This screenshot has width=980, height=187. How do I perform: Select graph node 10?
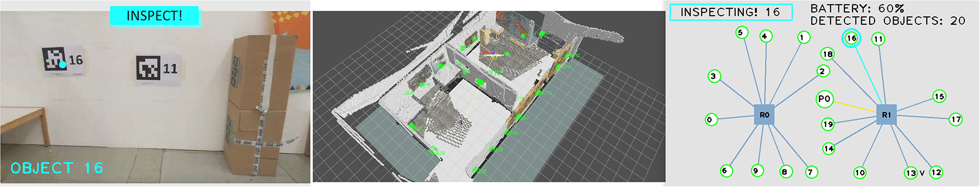tap(860, 172)
